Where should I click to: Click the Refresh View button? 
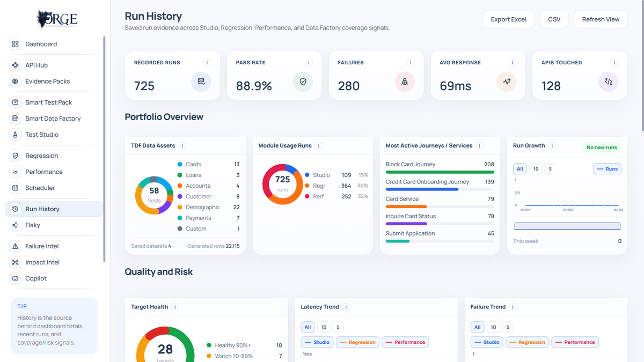click(601, 19)
